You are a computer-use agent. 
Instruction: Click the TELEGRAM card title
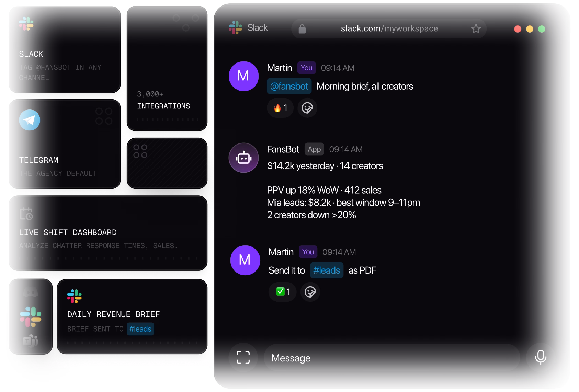click(38, 160)
